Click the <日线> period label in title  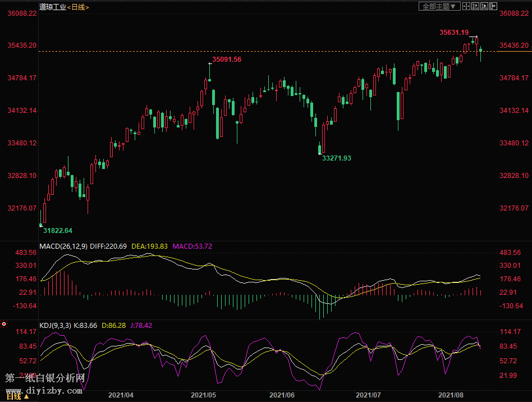[78, 7]
